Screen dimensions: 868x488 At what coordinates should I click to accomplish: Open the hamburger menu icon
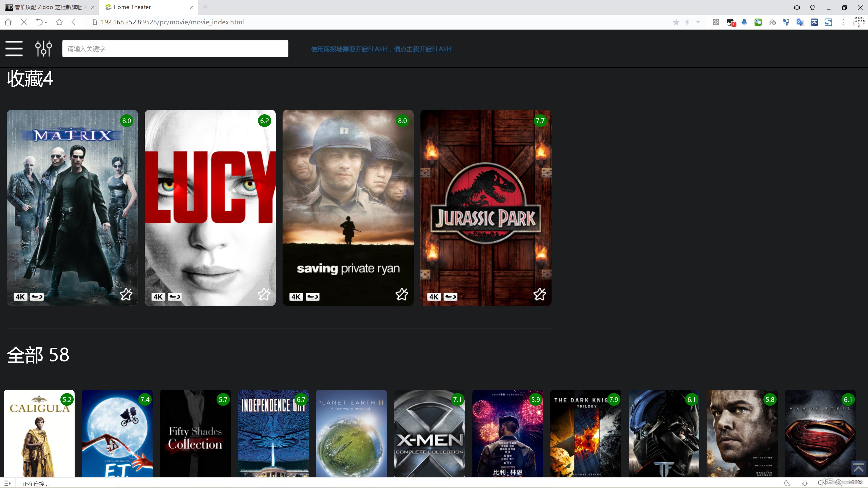[14, 49]
